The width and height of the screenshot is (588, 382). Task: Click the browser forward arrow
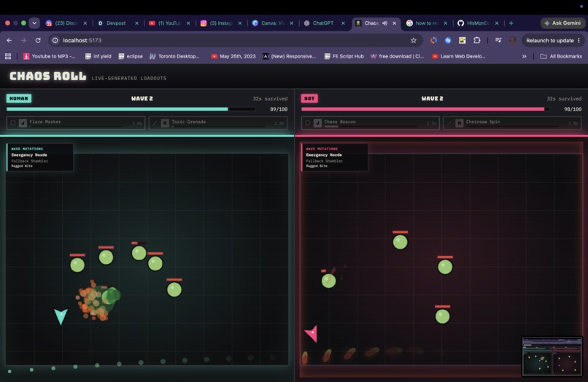point(23,41)
